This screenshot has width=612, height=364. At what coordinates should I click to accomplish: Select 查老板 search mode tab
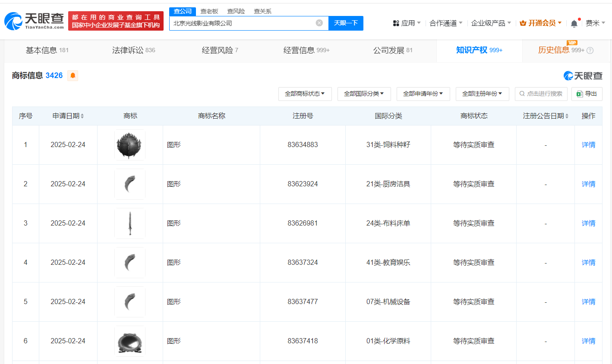(x=209, y=11)
